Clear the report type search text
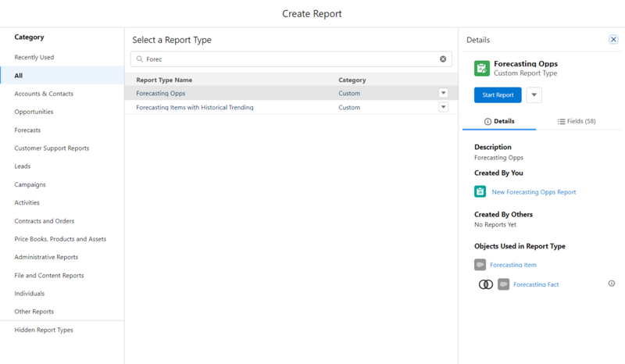The width and height of the screenshot is (625, 364). tap(443, 59)
